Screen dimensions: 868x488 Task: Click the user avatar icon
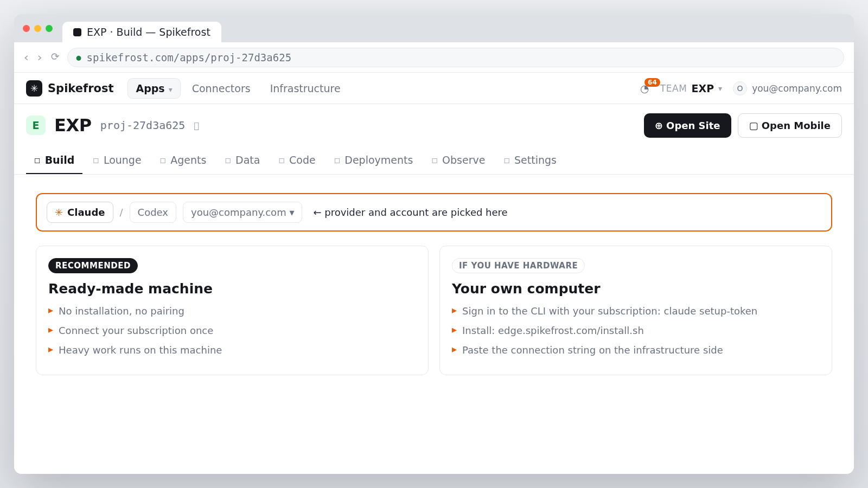click(x=740, y=88)
